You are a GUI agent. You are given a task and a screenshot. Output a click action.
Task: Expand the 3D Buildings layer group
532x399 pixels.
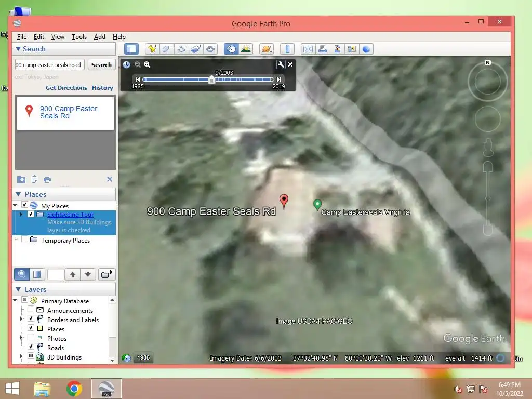pos(21,356)
